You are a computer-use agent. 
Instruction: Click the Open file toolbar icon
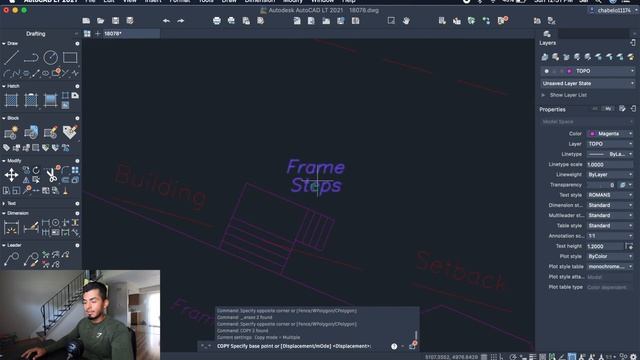click(100, 21)
